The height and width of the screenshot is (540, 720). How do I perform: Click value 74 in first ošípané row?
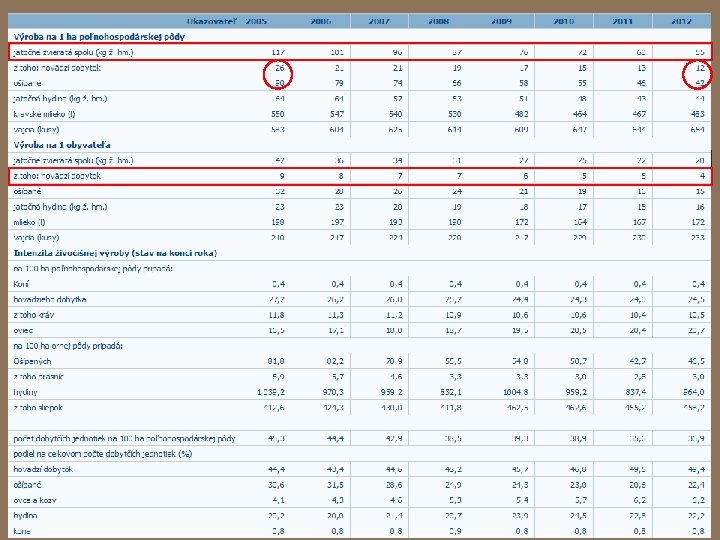coord(398,83)
